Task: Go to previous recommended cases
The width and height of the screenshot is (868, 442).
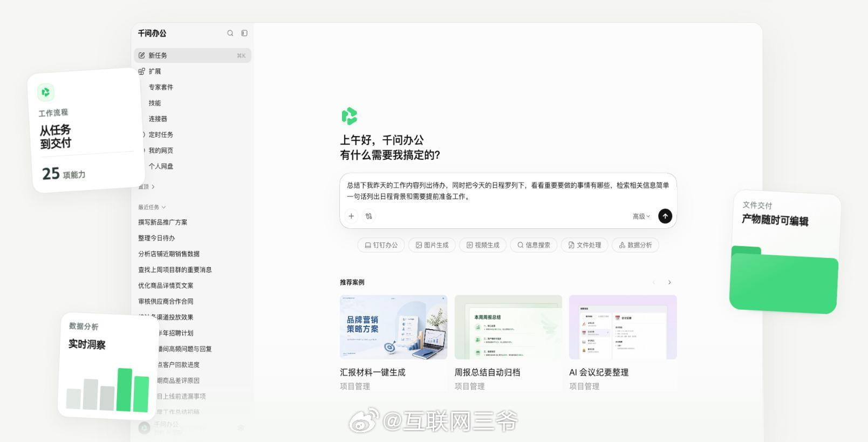Action: (654, 282)
